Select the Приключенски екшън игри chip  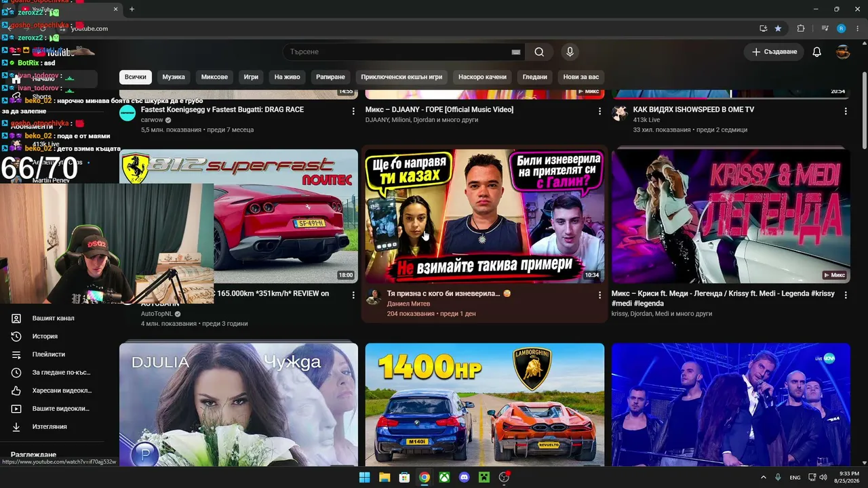pos(401,77)
